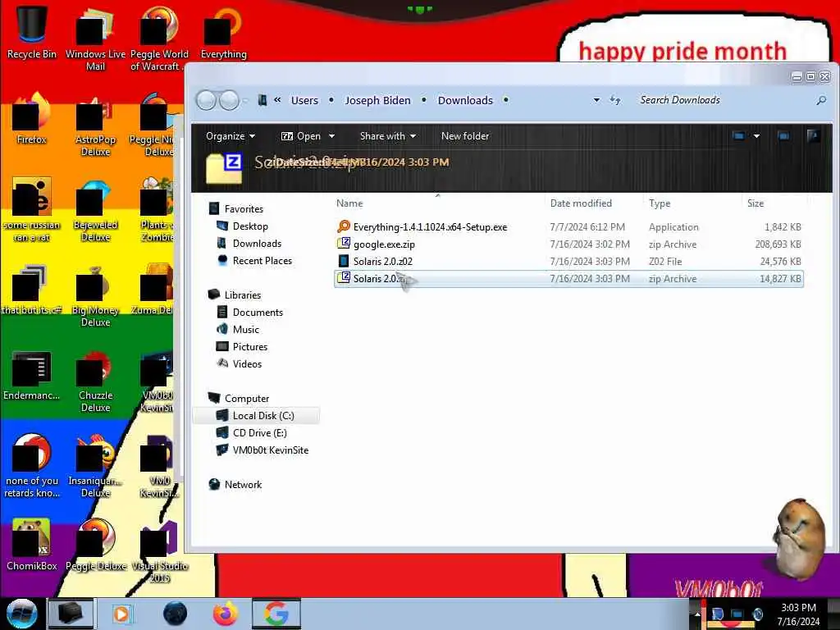Image resolution: width=840 pixels, height=630 pixels.
Task: Click the refresh icon beside address bar
Action: click(x=615, y=100)
